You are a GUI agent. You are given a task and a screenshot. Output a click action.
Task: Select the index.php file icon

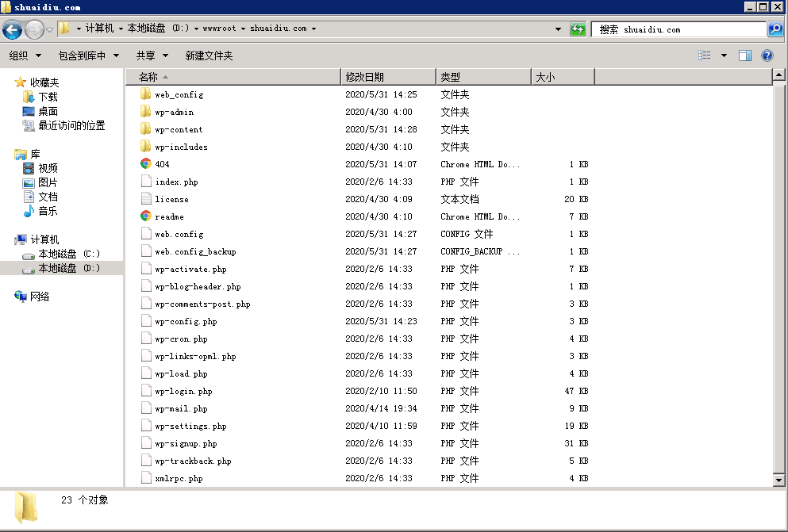tap(146, 182)
